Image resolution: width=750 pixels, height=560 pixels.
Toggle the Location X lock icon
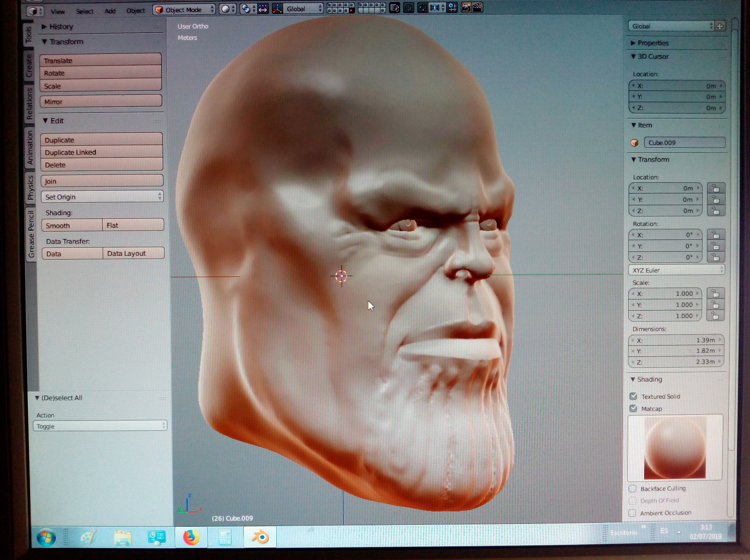pyautogui.click(x=716, y=189)
